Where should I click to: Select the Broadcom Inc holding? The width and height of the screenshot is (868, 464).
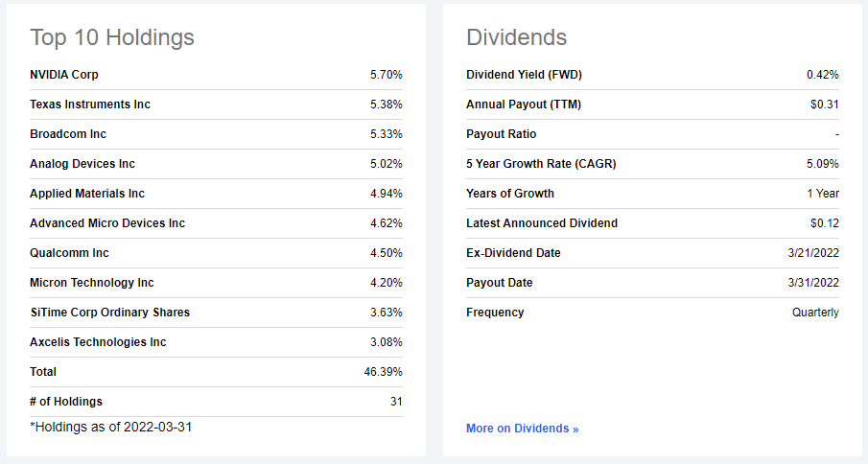pyautogui.click(x=68, y=134)
